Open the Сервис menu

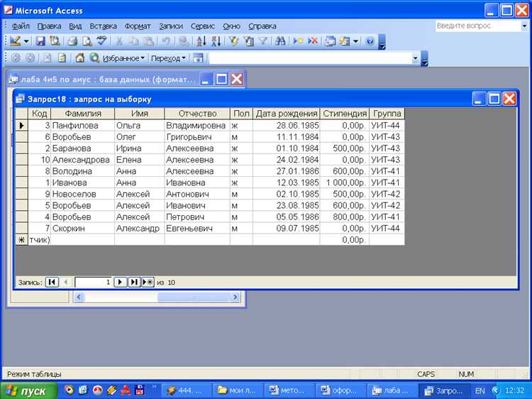[203, 26]
